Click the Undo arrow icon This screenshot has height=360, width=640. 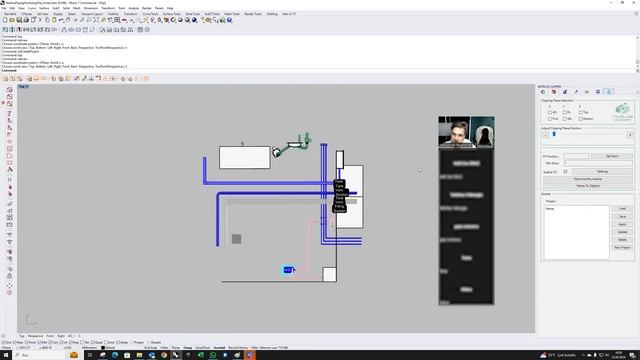pyautogui.click(x=61, y=20)
